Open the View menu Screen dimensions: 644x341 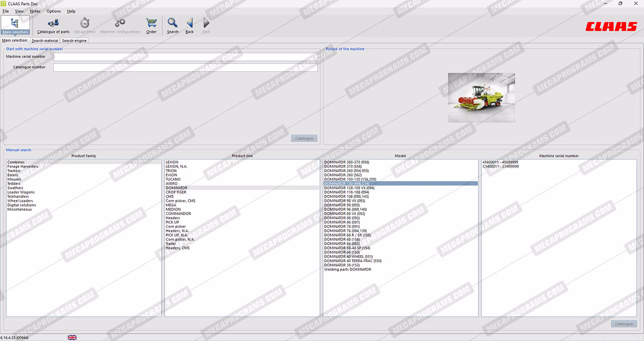click(19, 11)
